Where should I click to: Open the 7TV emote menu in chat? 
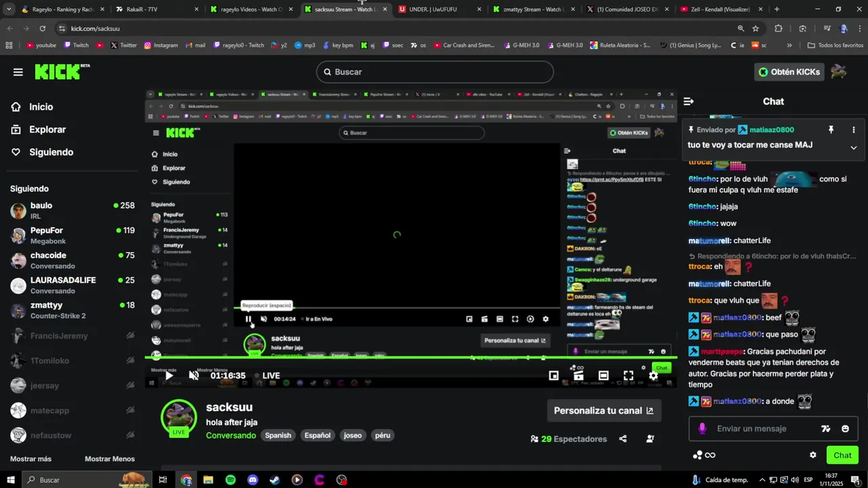pyautogui.click(x=825, y=428)
